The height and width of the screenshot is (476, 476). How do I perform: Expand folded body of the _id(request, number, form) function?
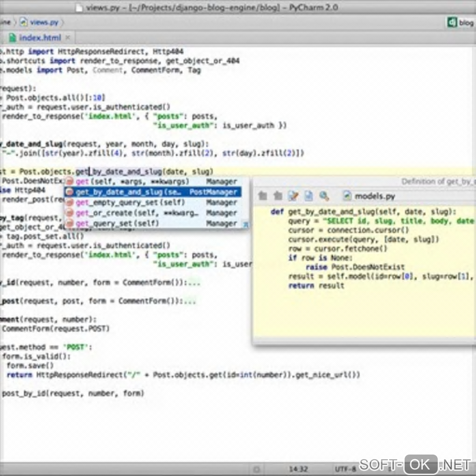click(x=194, y=283)
